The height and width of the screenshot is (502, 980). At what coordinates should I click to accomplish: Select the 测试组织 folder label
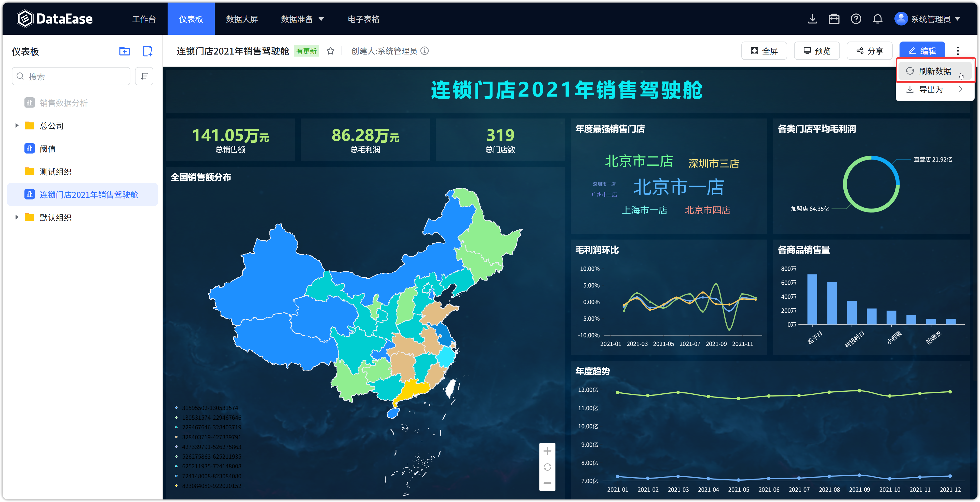(56, 172)
